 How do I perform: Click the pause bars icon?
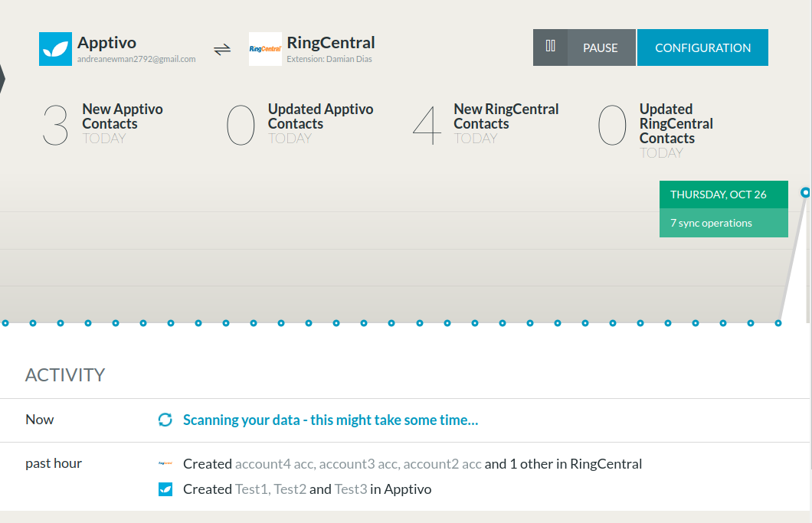coord(551,47)
